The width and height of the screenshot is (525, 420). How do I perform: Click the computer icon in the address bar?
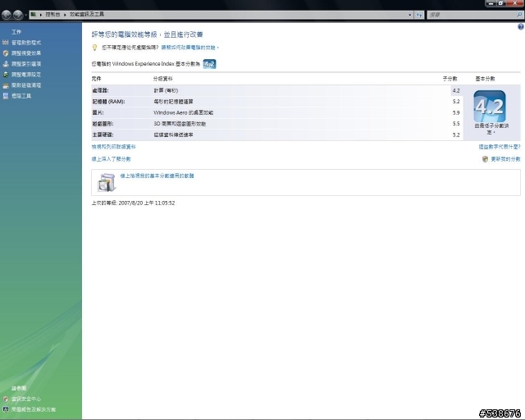click(x=33, y=15)
